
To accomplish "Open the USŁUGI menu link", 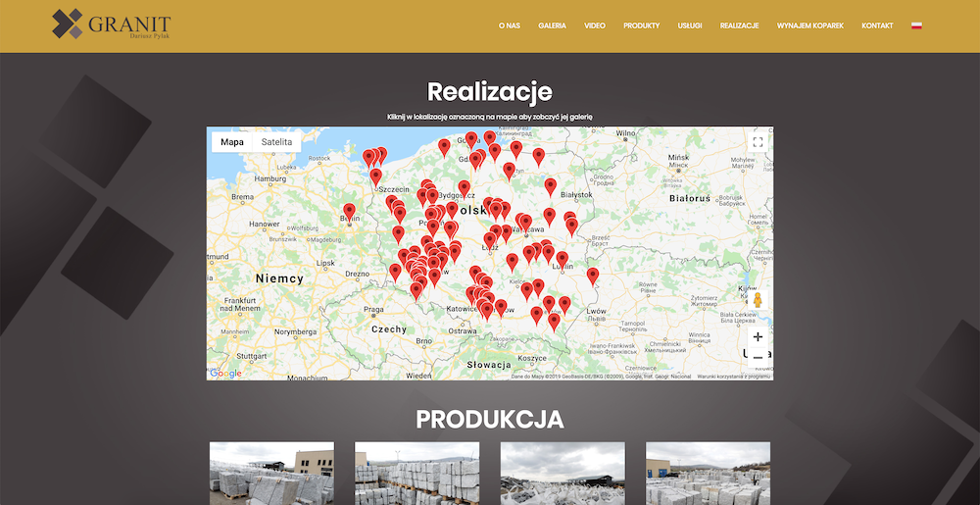I will (x=690, y=25).
